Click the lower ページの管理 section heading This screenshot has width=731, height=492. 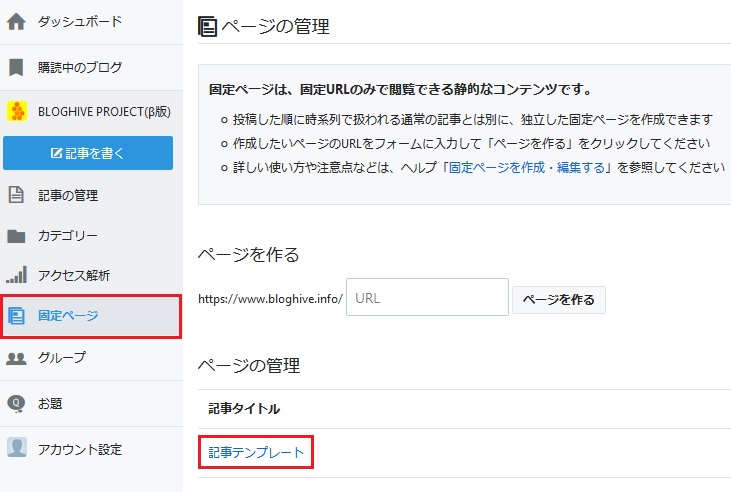(249, 365)
